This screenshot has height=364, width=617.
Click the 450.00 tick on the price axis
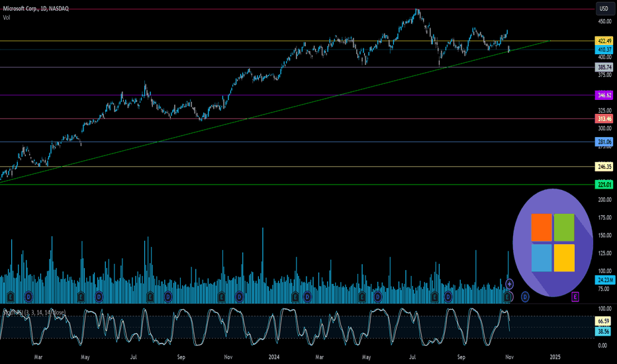(605, 21)
